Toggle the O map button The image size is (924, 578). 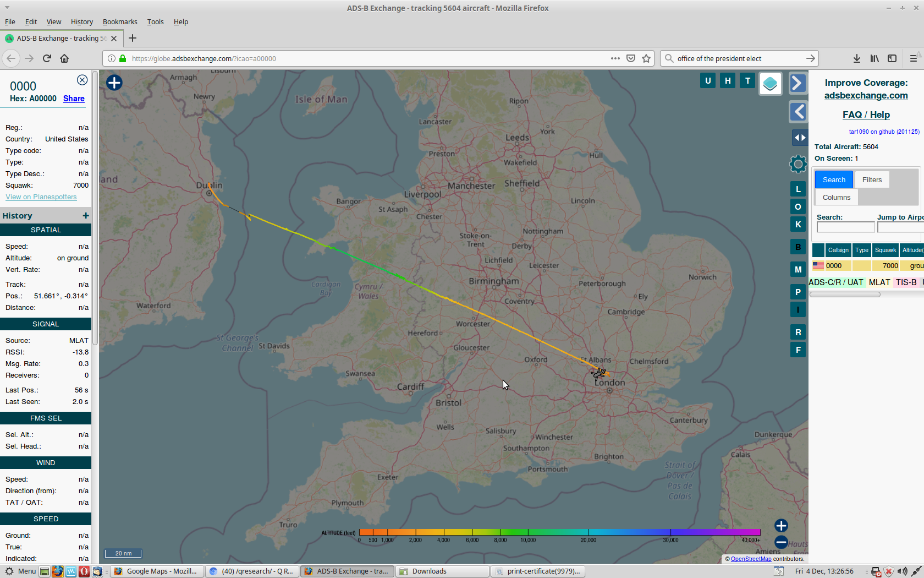[x=798, y=206]
